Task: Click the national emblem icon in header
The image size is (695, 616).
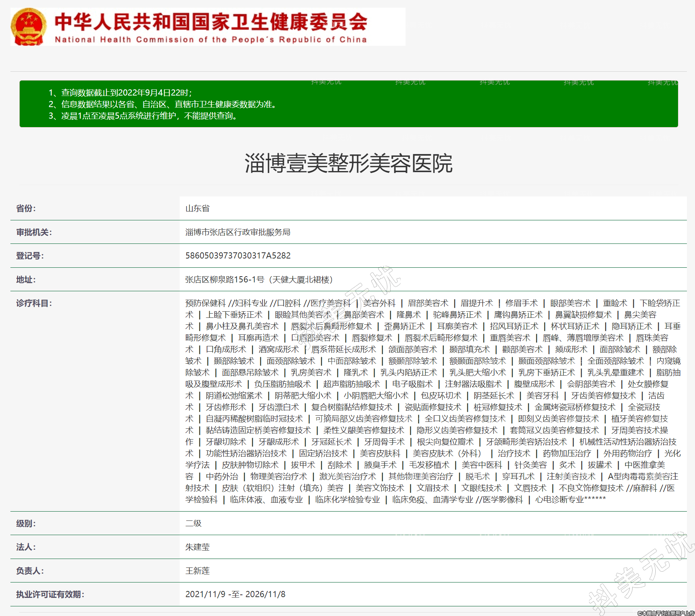Action: [29, 27]
